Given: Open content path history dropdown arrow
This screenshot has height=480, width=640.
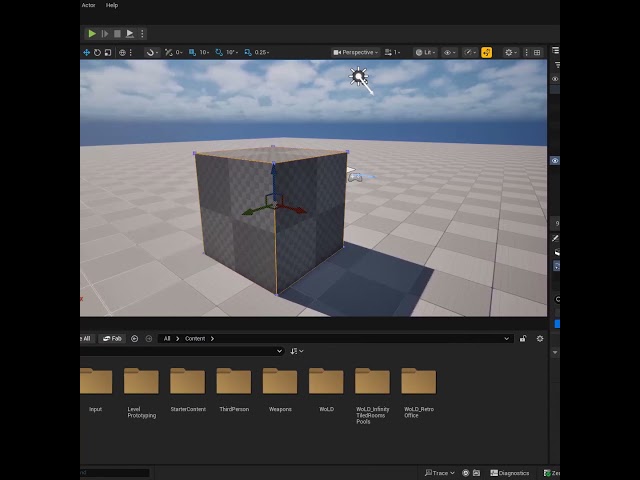Looking at the screenshot, I should pos(507,338).
